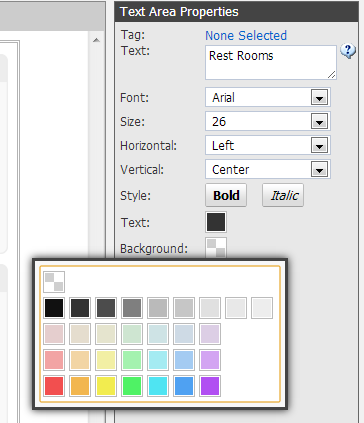The image size is (364, 423).
Task: Pick the bright green swatch
Action: pyautogui.click(x=132, y=386)
